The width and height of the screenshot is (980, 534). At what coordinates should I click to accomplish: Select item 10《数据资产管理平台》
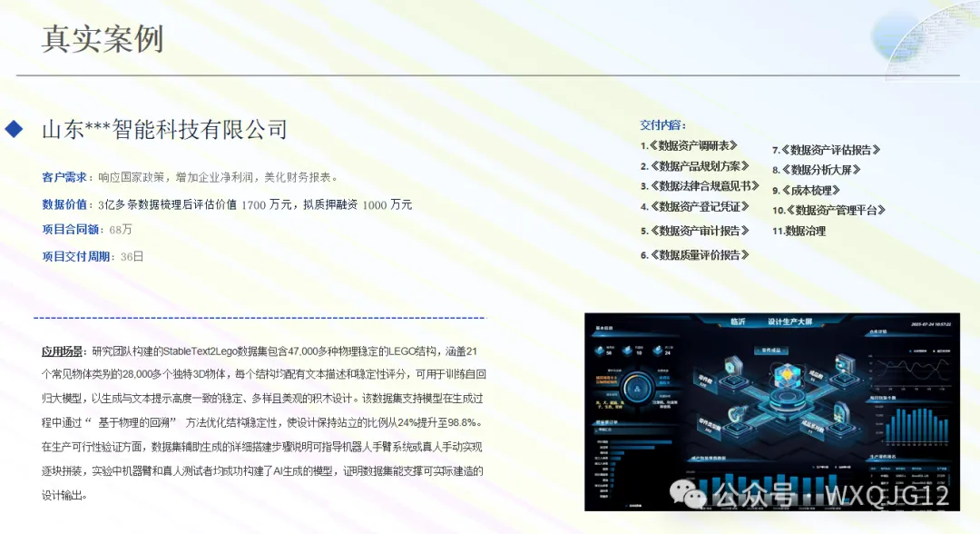828,211
